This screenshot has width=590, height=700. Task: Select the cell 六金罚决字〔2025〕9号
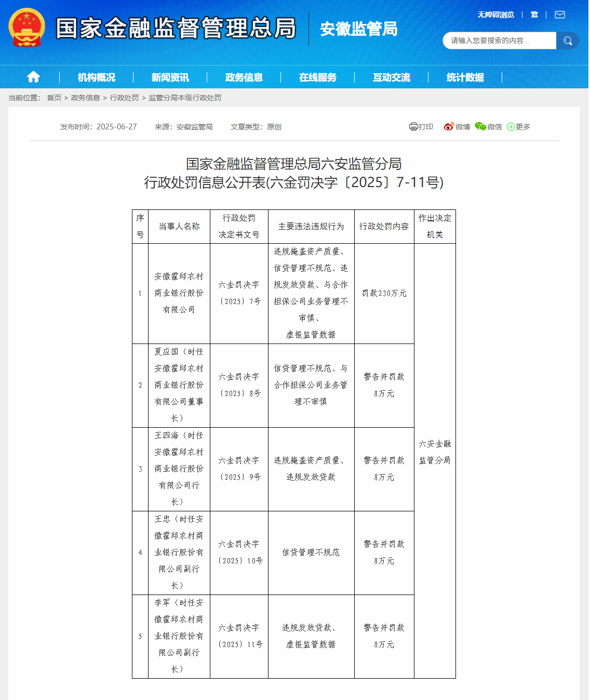click(x=239, y=469)
